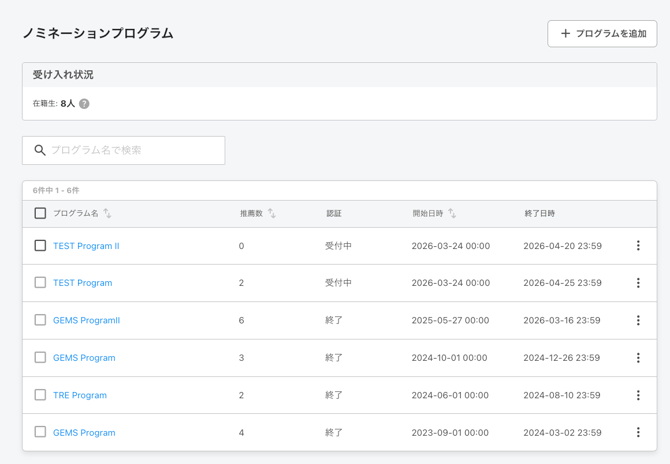Click the nomination count 6 in GEMS ProgramII row
Screen dimensions: 670x464
(241, 320)
